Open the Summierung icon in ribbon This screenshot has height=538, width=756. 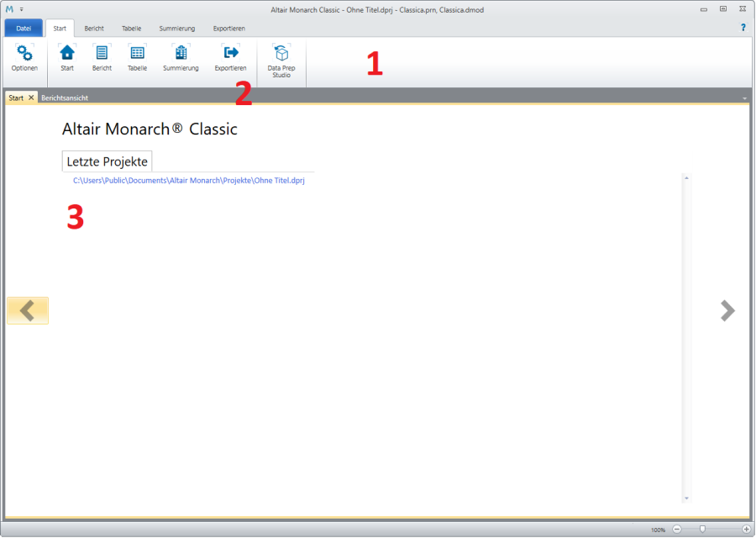[181, 57]
